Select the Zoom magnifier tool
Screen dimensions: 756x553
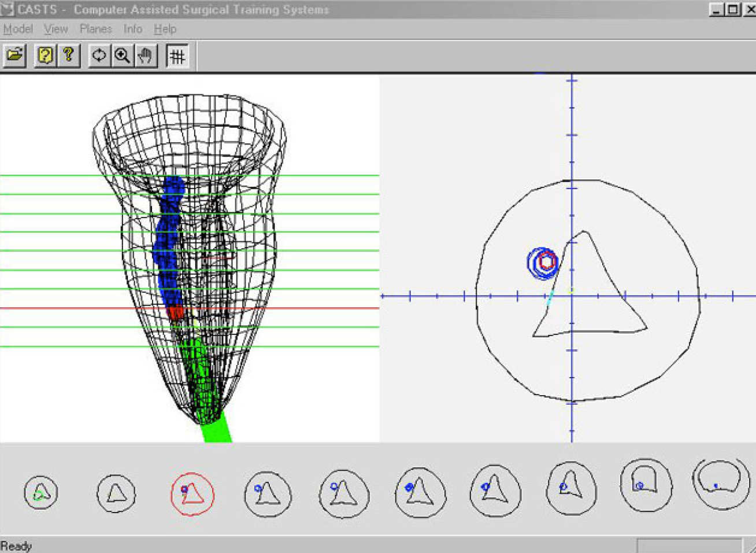pyautogui.click(x=123, y=56)
